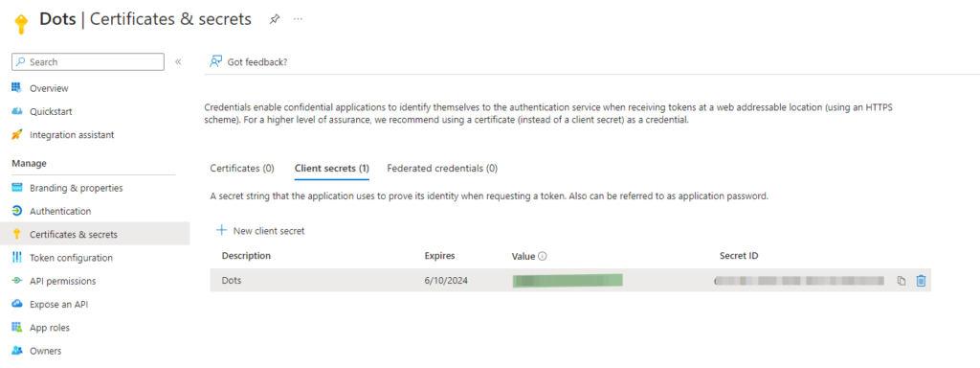980x368 pixels.
Task: Delete the Dots client secret
Action: pos(921,281)
